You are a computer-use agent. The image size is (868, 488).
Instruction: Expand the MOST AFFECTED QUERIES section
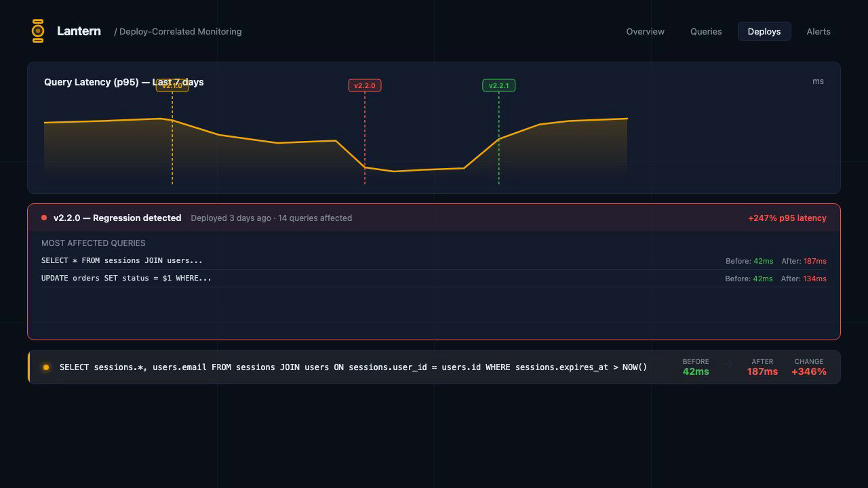tap(94, 243)
